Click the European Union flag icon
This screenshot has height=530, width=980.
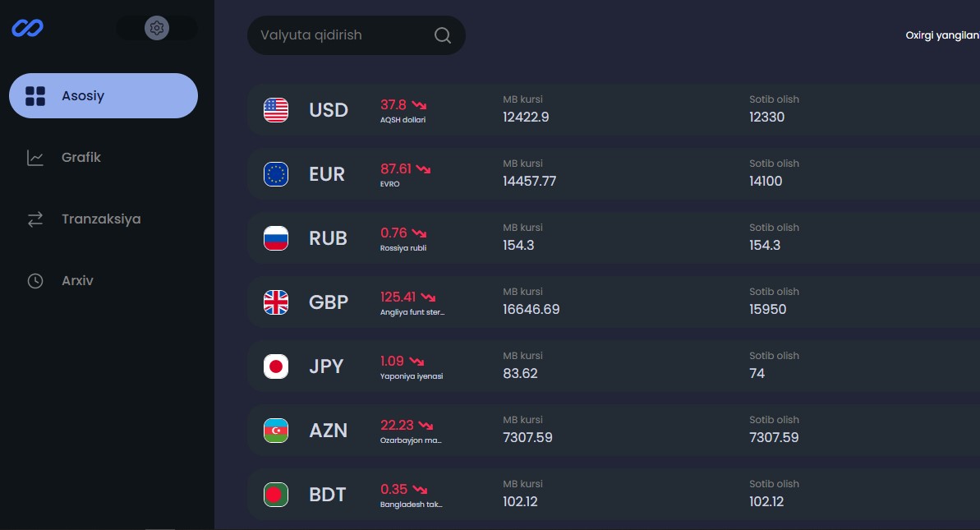pos(276,174)
